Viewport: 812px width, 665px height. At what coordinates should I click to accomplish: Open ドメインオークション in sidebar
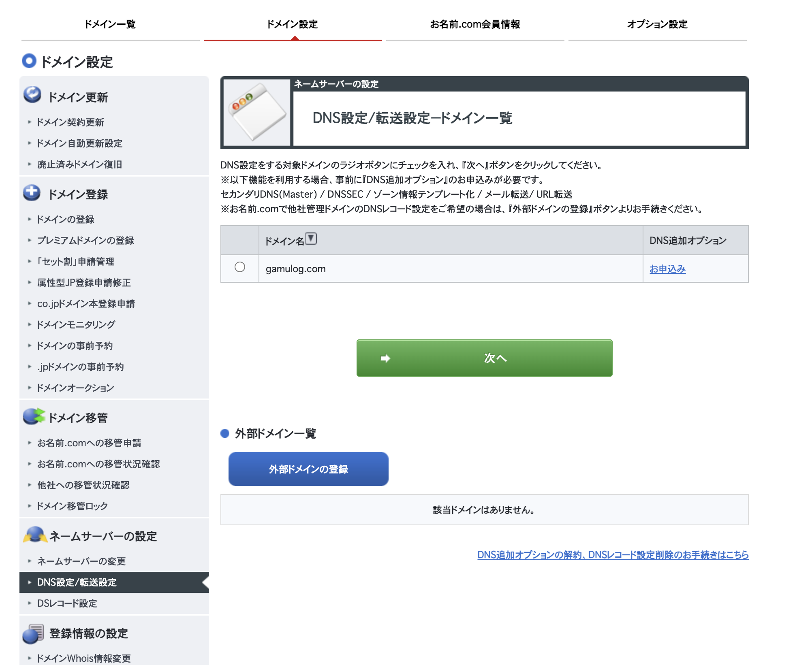(x=75, y=388)
